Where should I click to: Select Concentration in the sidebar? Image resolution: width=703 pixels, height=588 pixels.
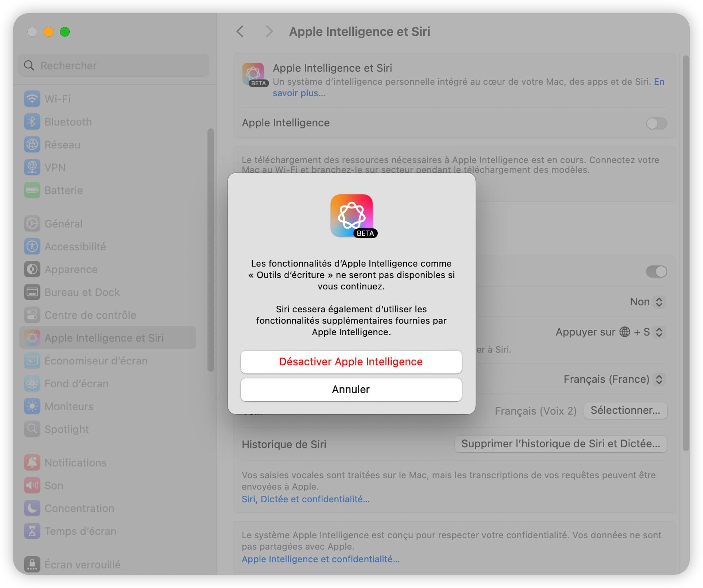pyautogui.click(x=108, y=508)
